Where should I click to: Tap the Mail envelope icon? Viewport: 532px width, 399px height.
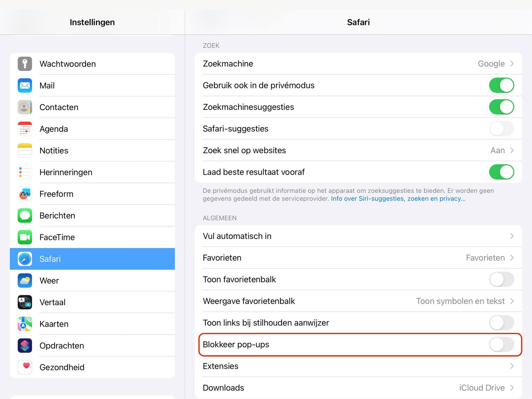(x=25, y=85)
